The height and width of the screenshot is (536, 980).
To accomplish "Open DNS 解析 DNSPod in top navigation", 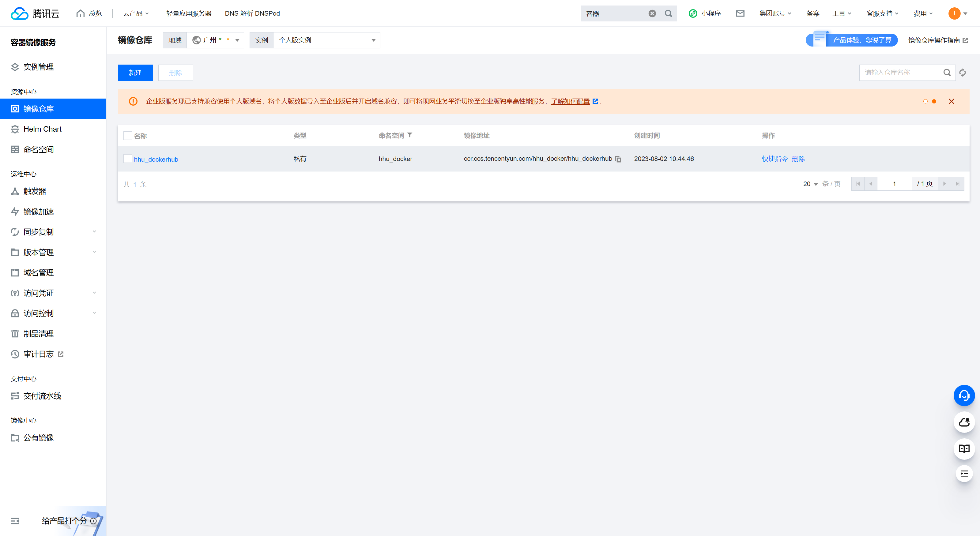I will [x=252, y=13].
